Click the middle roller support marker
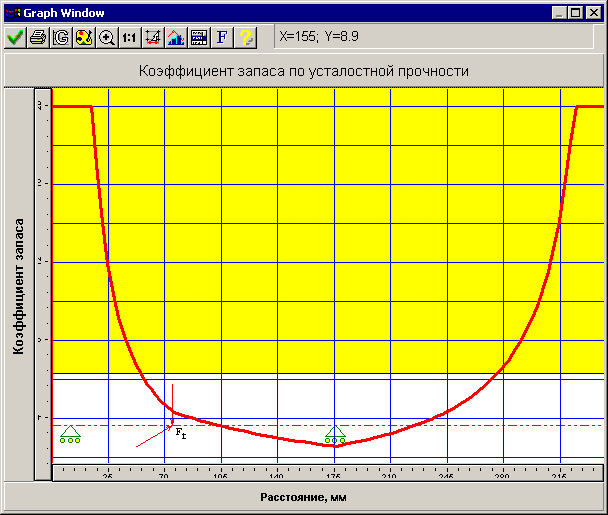Image resolution: width=608 pixels, height=515 pixels. (x=335, y=434)
